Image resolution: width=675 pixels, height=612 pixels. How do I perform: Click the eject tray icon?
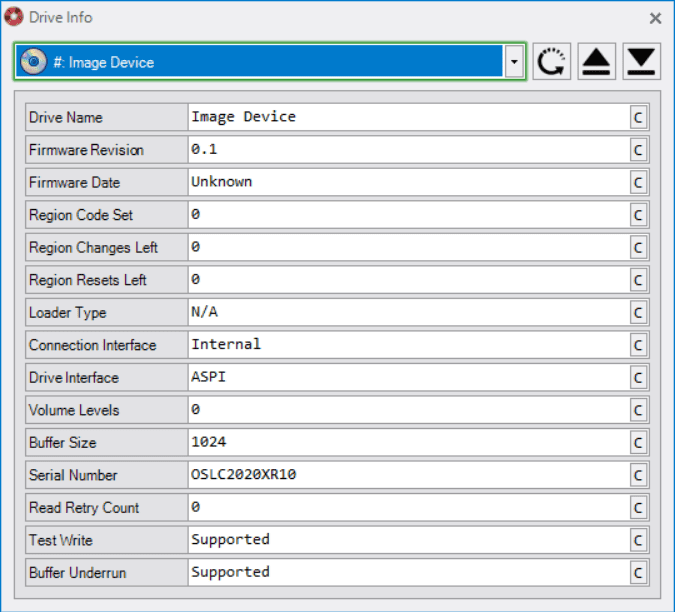(596, 62)
